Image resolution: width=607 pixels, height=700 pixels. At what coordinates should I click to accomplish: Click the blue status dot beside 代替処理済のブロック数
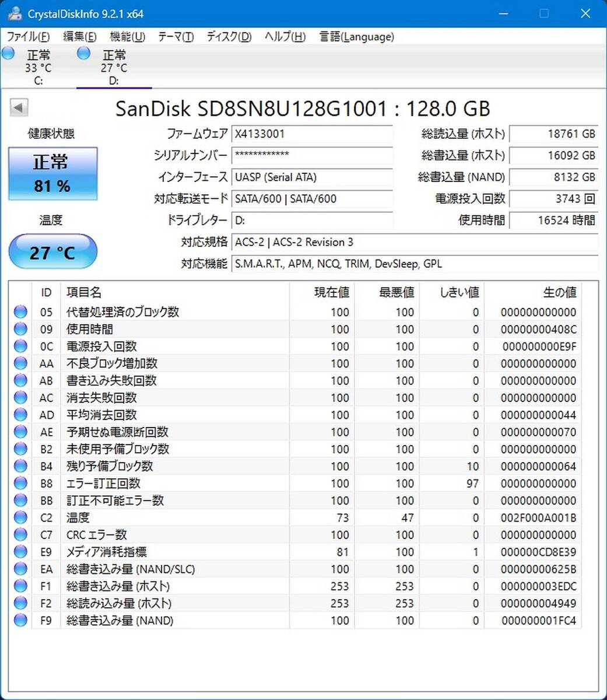tap(20, 312)
